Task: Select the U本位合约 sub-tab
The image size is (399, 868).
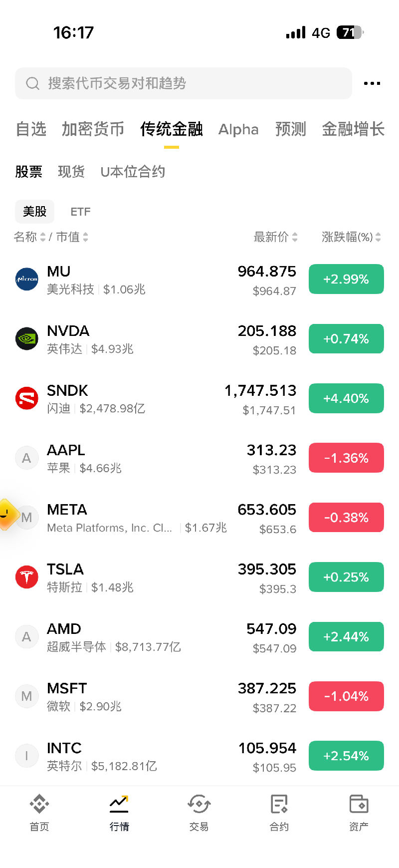Action: tap(133, 172)
